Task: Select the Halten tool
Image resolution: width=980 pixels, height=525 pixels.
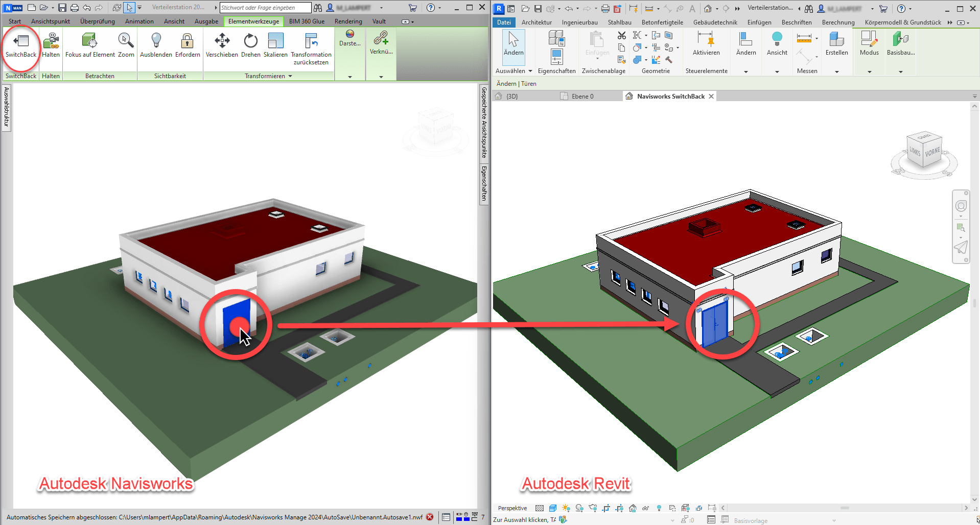Action: coord(51,41)
